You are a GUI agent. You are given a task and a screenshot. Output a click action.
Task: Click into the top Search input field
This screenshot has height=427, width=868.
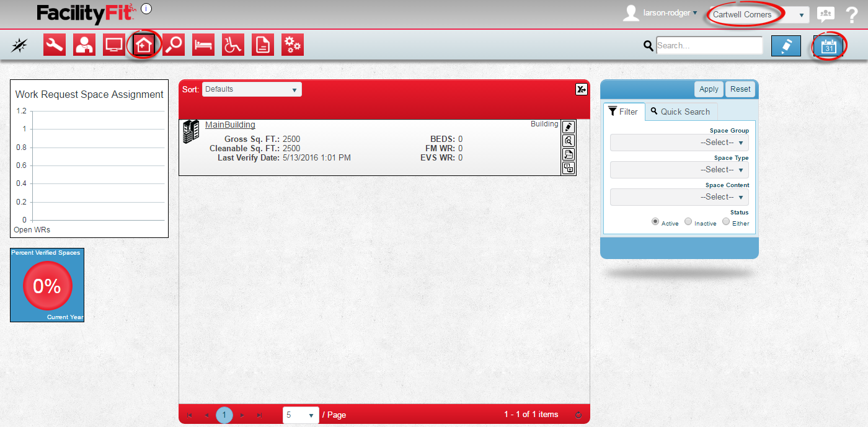[x=709, y=45]
